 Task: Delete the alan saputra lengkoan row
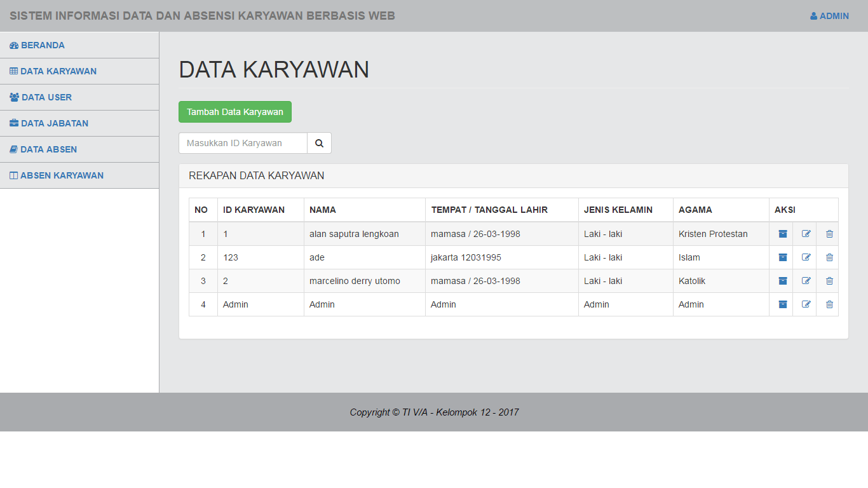click(x=829, y=234)
